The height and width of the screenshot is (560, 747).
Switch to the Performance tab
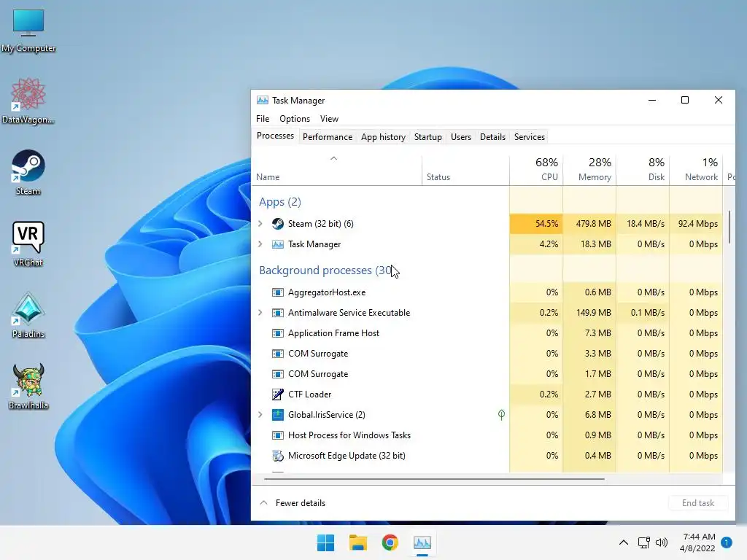328,137
